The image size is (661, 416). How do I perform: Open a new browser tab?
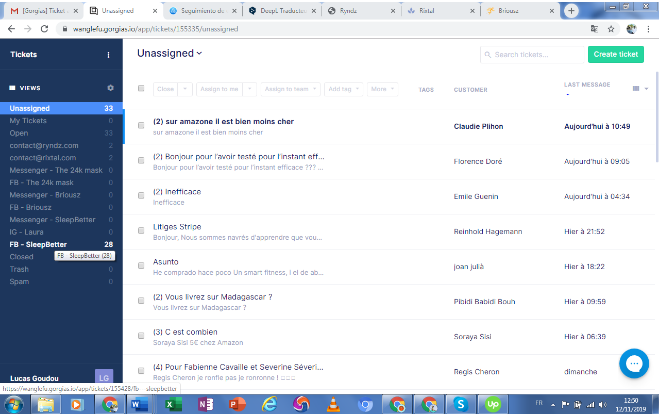pyautogui.click(x=571, y=10)
